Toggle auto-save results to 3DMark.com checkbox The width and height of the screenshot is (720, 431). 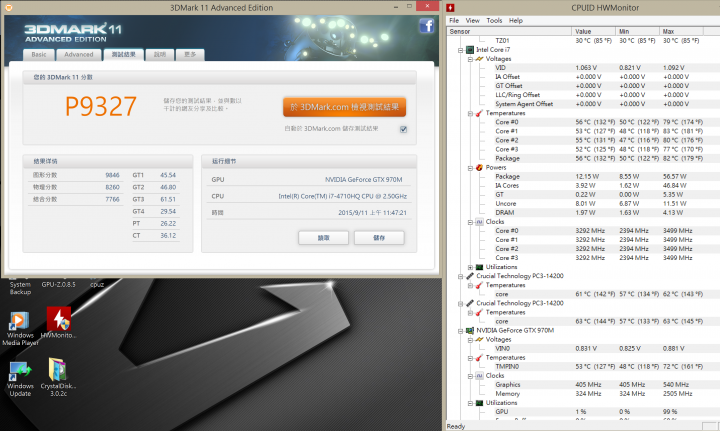(403, 129)
